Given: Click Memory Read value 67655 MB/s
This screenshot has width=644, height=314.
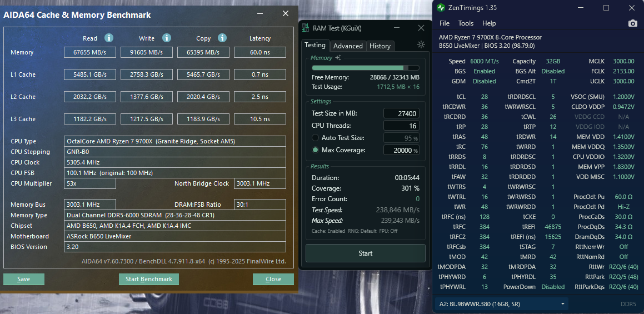Looking at the screenshot, I should (x=90, y=52).
